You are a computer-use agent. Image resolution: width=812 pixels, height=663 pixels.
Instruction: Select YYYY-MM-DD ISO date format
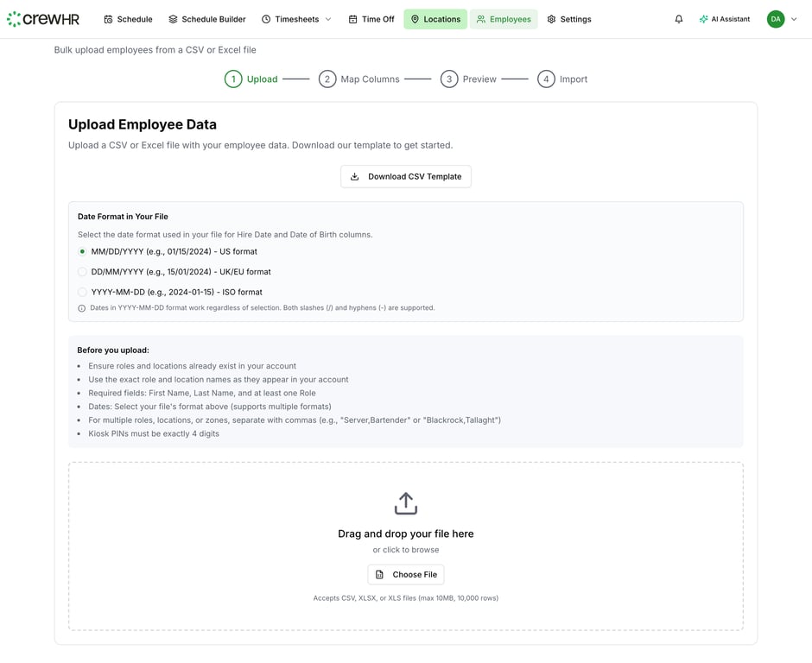pos(83,292)
